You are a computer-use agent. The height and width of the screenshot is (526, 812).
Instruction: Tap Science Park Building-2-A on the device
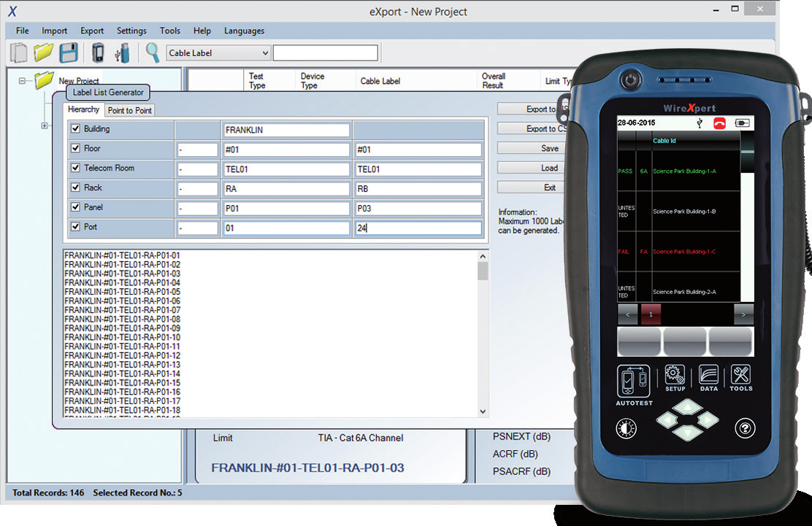684,292
